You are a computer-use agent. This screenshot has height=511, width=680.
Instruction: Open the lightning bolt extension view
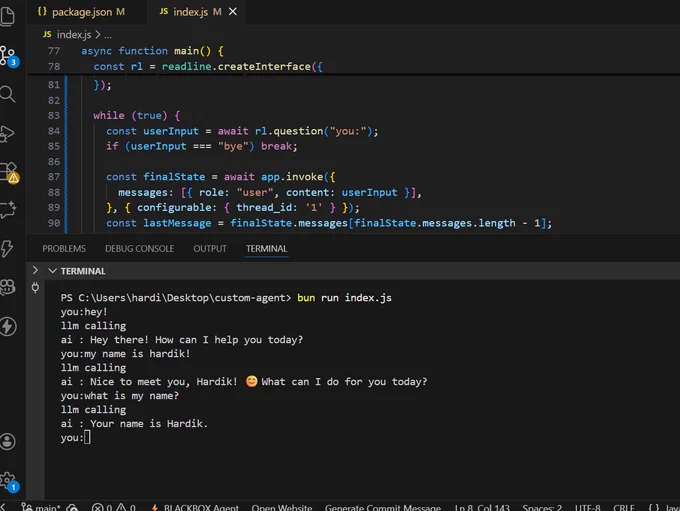[7, 248]
